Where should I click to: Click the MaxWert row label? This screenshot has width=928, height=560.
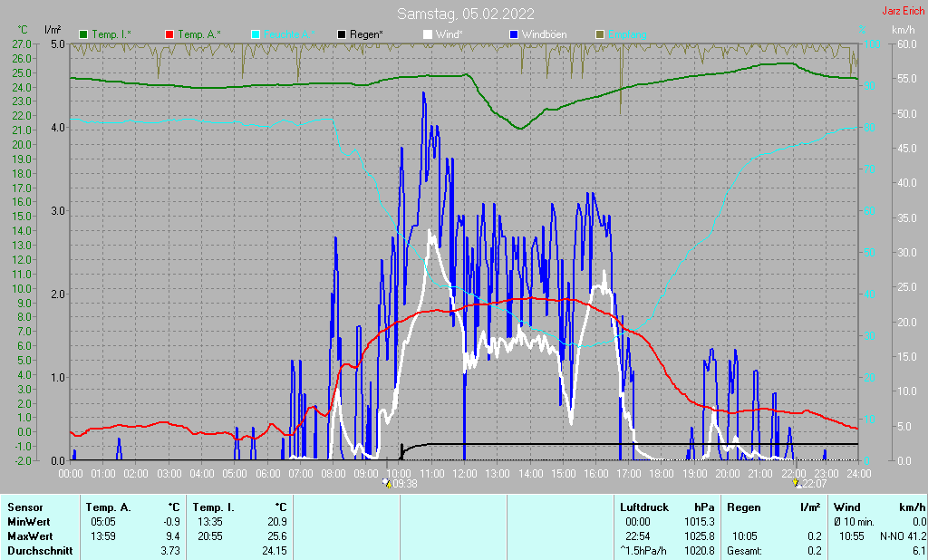30,536
